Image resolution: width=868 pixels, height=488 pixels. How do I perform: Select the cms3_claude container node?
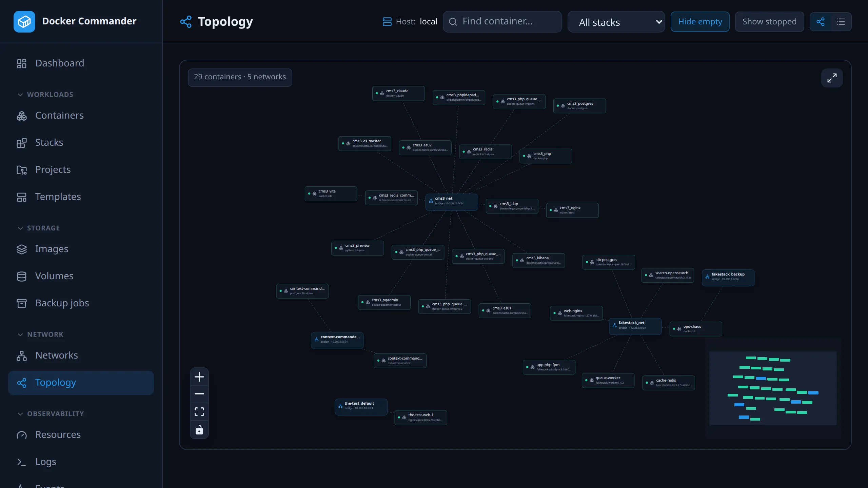[x=398, y=93]
